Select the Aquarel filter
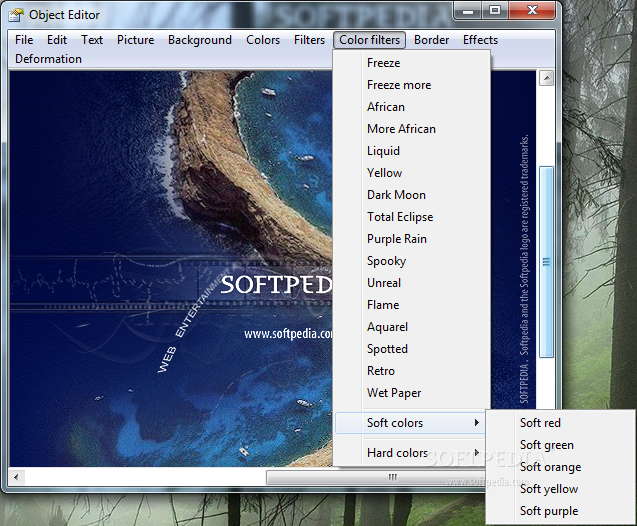637x526 pixels. coord(412,327)
